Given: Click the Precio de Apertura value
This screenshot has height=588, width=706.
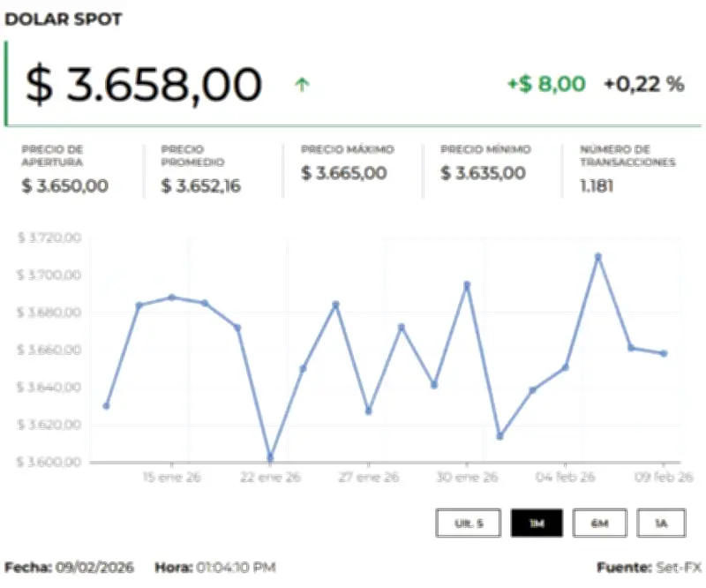Looking at the screenshot, I should 65,185.
